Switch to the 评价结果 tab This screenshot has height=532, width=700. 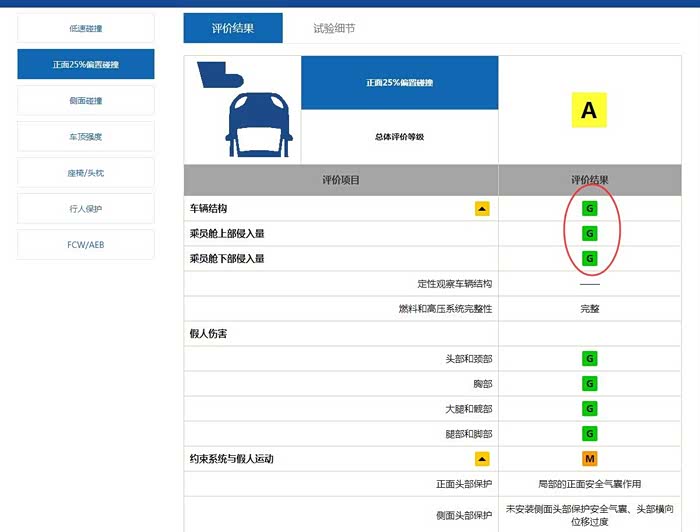pos(233,28)
